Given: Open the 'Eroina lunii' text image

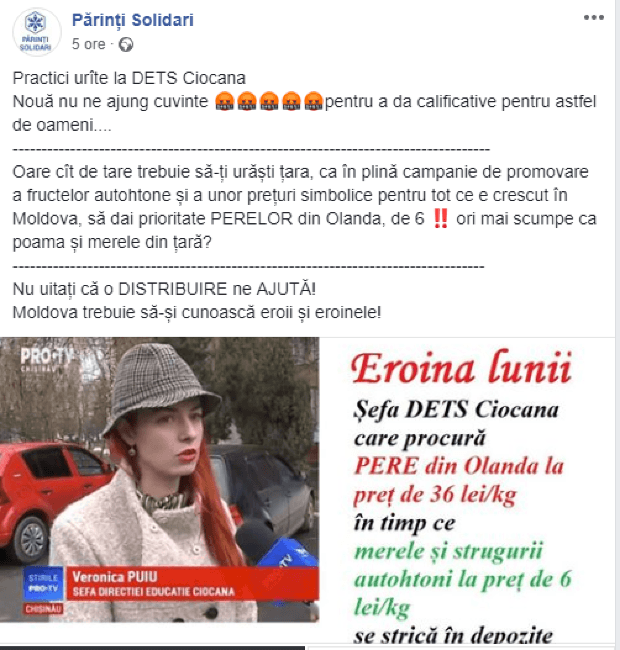Looking at the screenshot, I should (462, 493).
